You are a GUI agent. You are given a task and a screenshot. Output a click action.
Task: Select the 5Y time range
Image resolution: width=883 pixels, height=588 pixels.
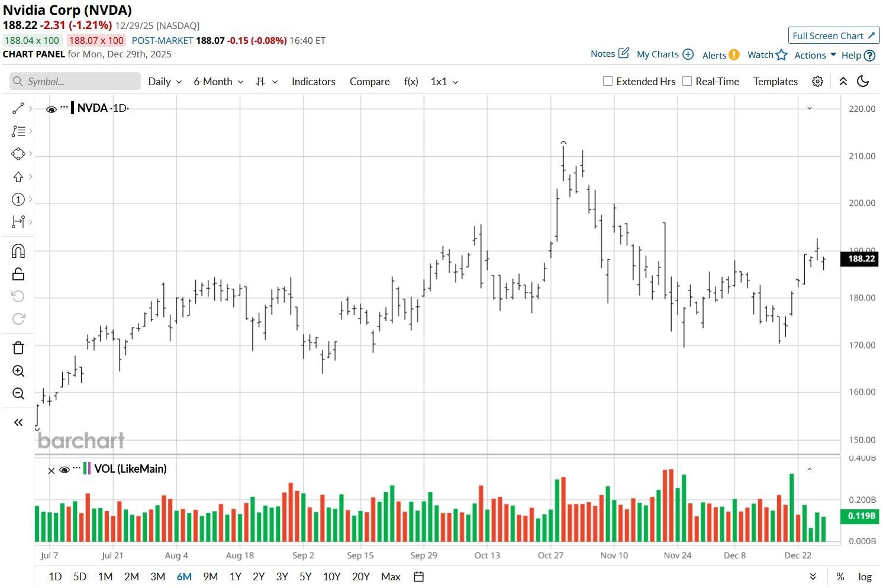pyautogui.click(x=305, y=577)
